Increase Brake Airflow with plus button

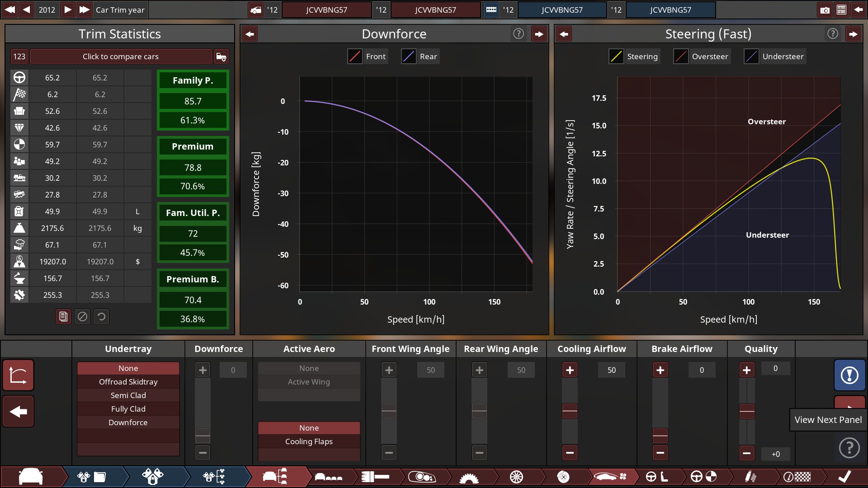tap(660, 370)
